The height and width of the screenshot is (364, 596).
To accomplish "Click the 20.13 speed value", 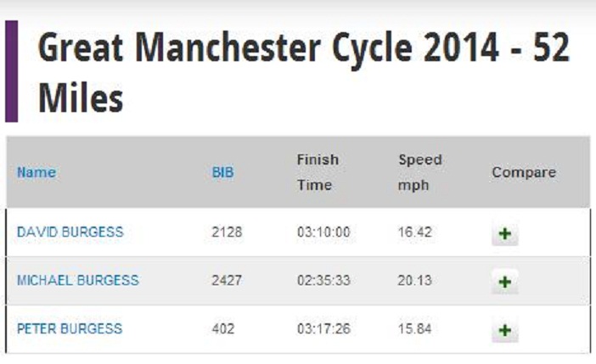I will 414,280.
